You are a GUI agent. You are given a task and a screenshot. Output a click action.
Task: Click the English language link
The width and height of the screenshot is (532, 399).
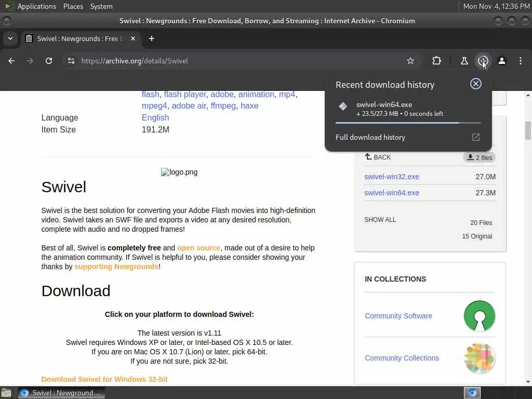[155, 118]
